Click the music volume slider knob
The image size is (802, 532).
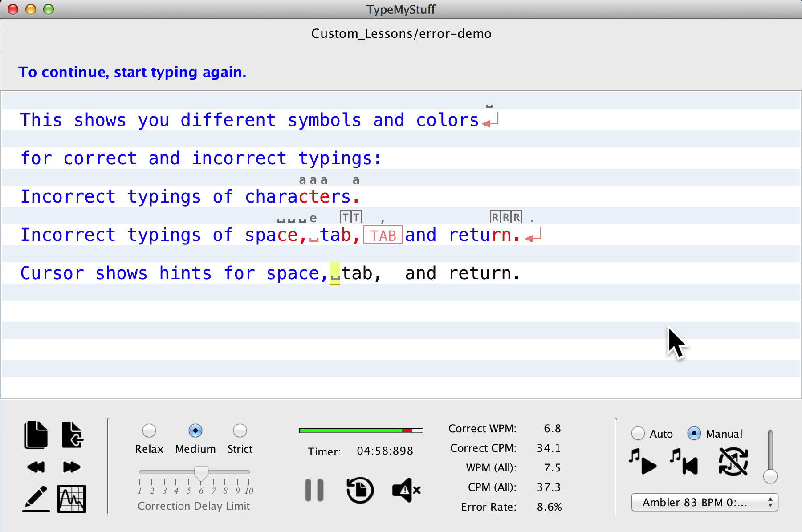tap(770, 476)
